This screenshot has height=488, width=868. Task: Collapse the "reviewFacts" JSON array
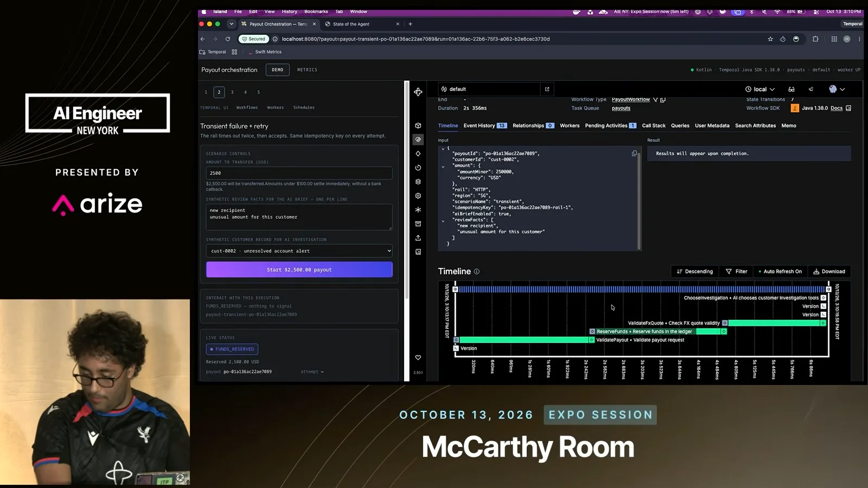443,221
